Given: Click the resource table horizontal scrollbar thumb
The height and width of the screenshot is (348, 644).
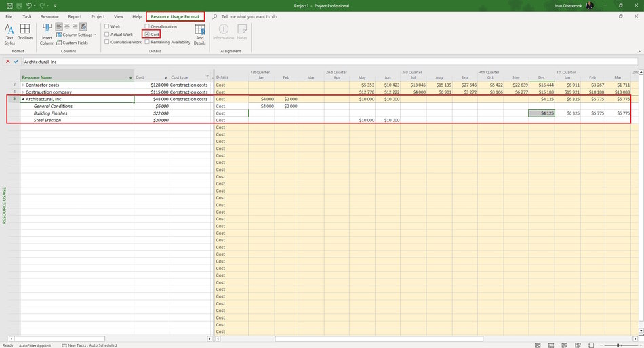Looking at the screenshot, I should (x=60, y=339).
